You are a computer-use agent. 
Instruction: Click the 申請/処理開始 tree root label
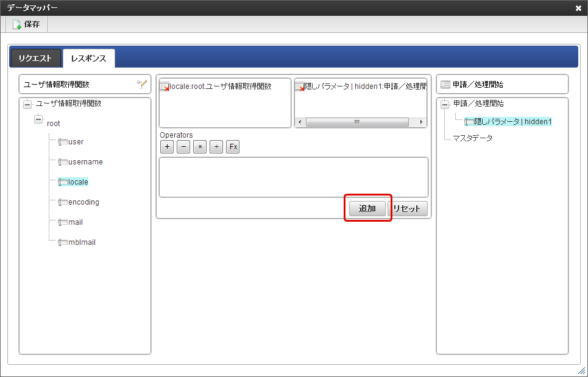pyautogui.click(x=478, y=104)
